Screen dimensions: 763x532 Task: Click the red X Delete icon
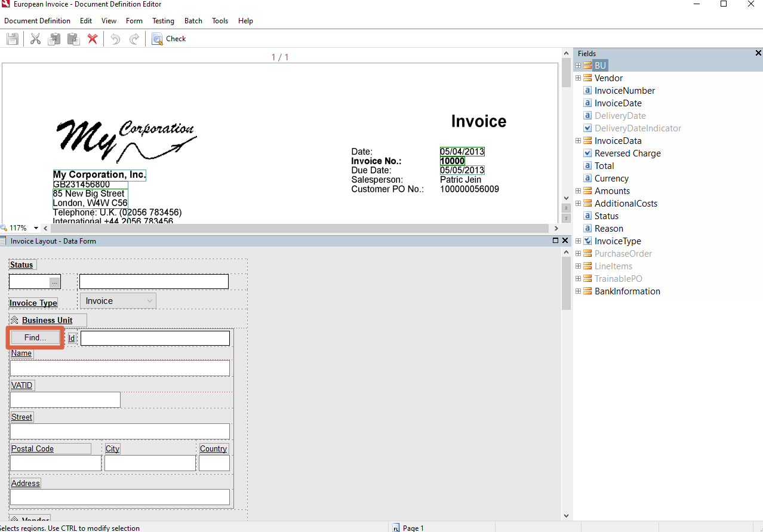(93, 39)
